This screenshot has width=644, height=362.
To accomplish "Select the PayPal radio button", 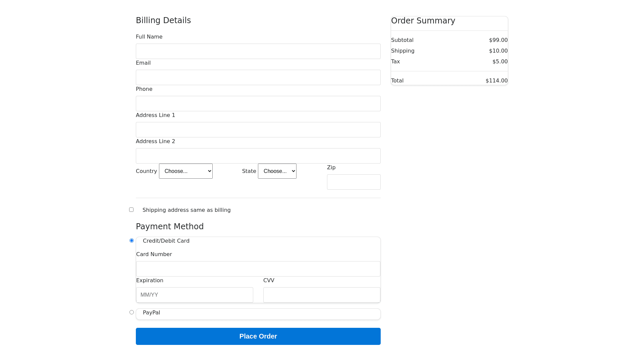I will click(x=131, y=312).
